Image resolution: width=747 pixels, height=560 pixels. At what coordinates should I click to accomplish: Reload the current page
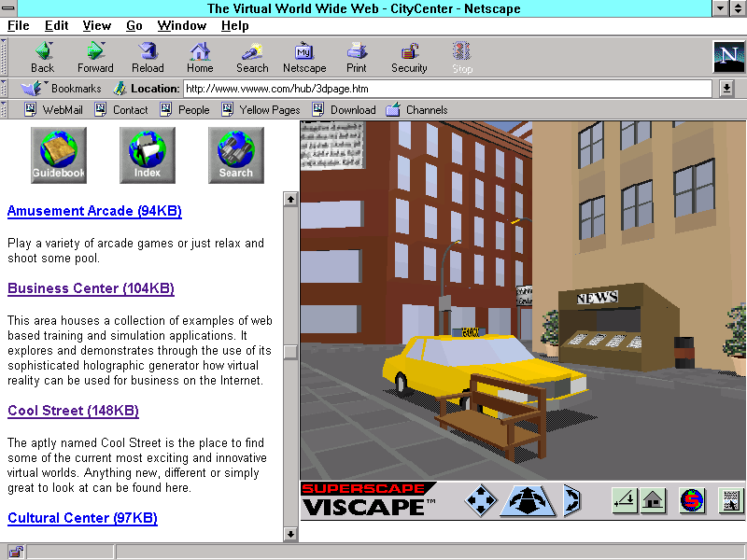(148, 57)
